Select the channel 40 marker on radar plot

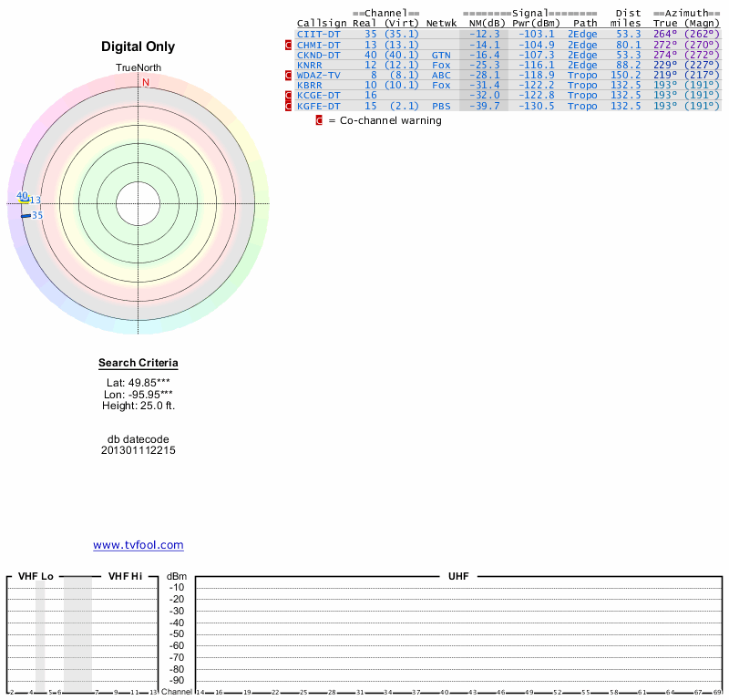click(x=23, y=195)
